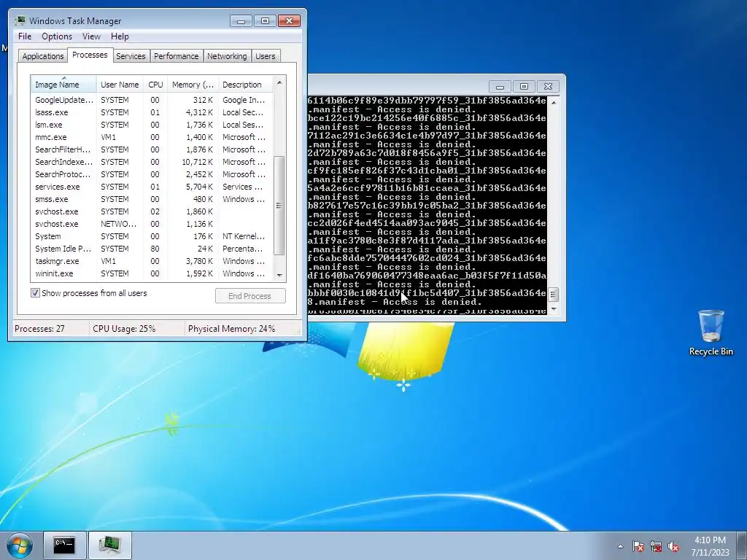Select the smss.exe process
Image resolution: width=747 pixels, height=560 pixels.
click(152, 199)
